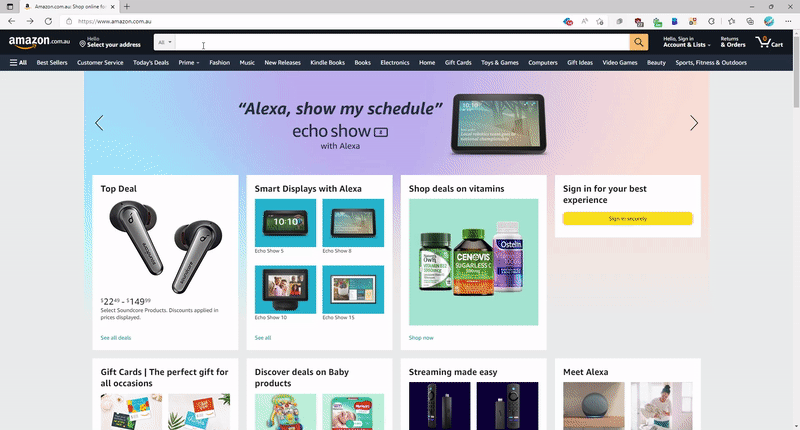Open Kindle Books navigation item
Screen dimensions: 800x430
coord(328,63)
